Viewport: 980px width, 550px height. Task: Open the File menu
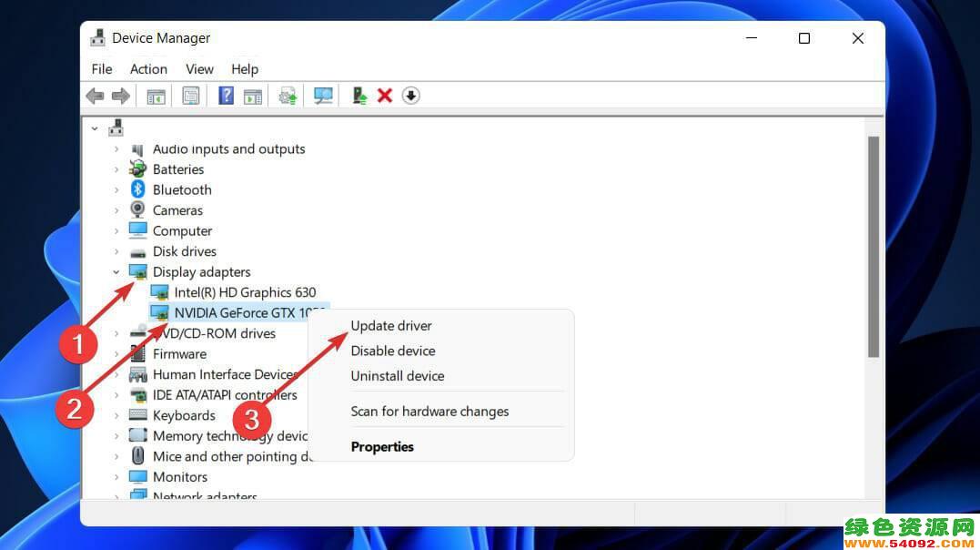(x=102, y=69)
